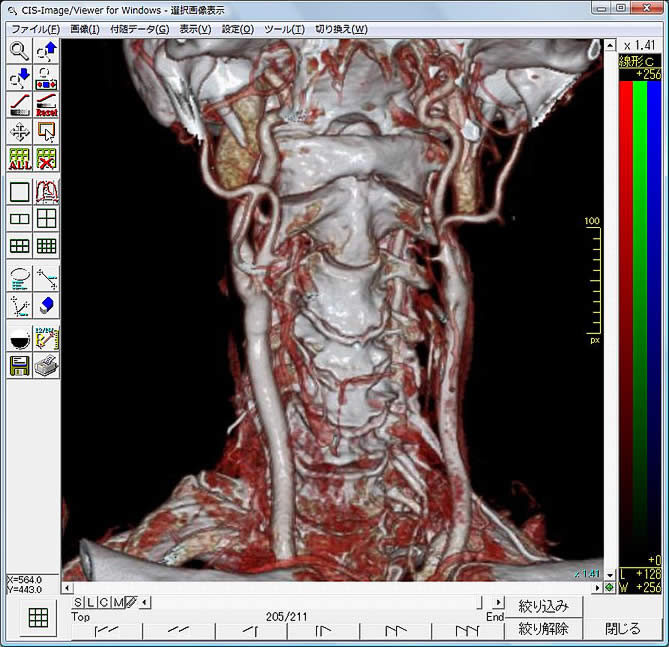669x647 pixels.
Task: Switch to twelve-panel grid layout
Action: pyautogui.click(x=47, y=246)
